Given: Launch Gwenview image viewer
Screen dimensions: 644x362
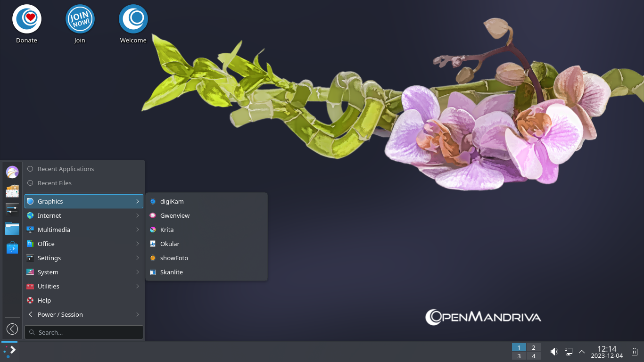Looking at the screenshot, I should 206,215.
